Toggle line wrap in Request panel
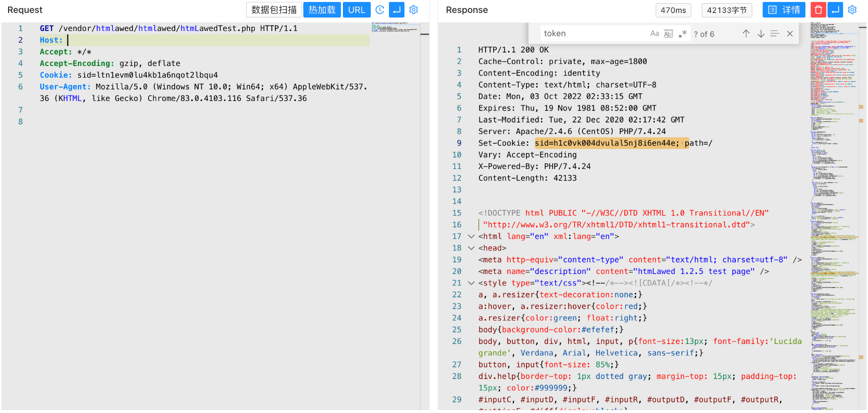The image size is (868, 413). coord(396,10)
